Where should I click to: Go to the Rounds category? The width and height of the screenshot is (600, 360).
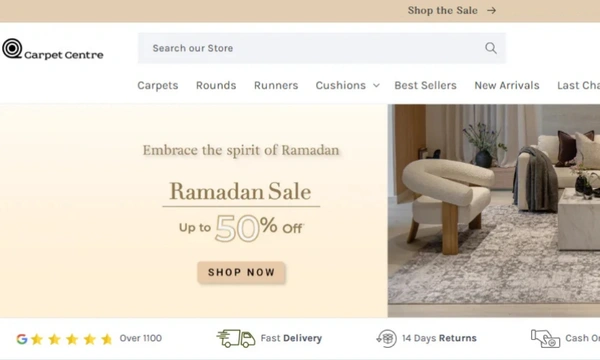pos(216,85)
